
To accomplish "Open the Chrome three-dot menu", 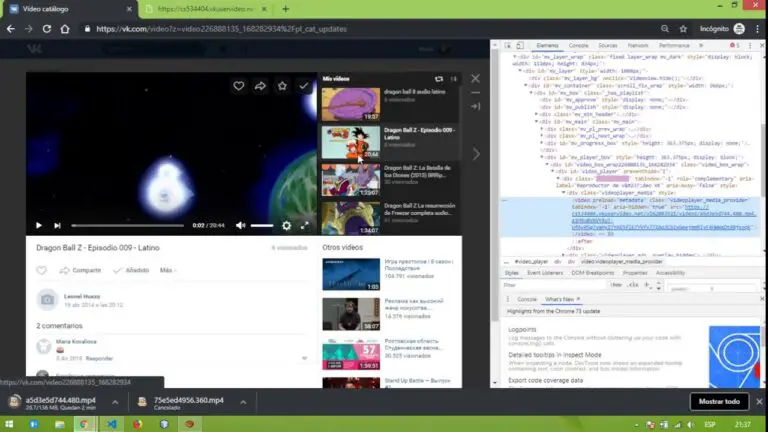I will (x=758, y=29).
